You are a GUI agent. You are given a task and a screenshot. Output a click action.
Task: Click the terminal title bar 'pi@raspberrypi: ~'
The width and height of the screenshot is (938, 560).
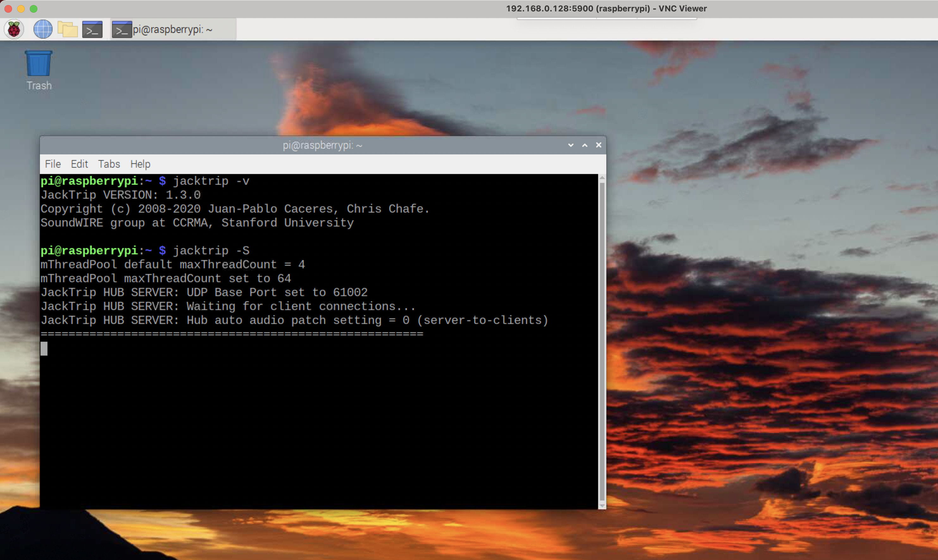pyautogui.click(x=323, y=145)
